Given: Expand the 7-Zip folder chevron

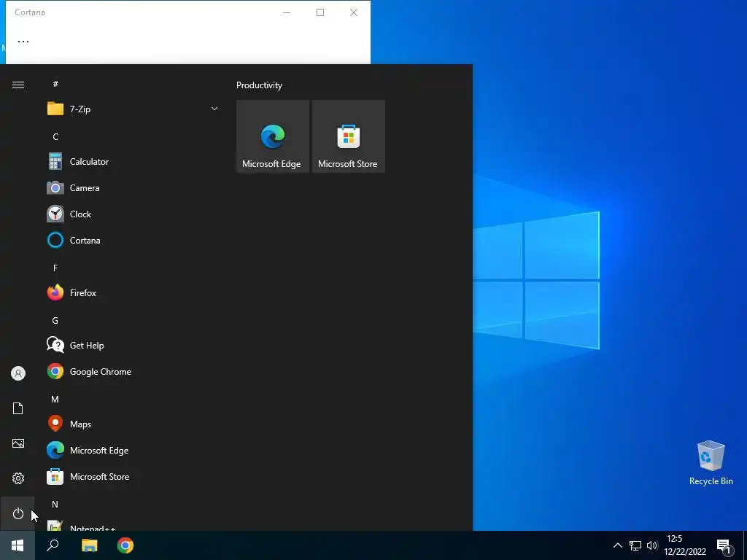Looking at the screenshot, I should (214, 109).
